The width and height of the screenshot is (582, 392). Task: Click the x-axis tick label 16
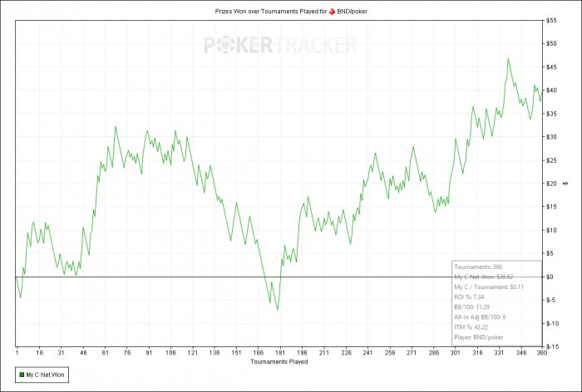(x=40, y=353)
